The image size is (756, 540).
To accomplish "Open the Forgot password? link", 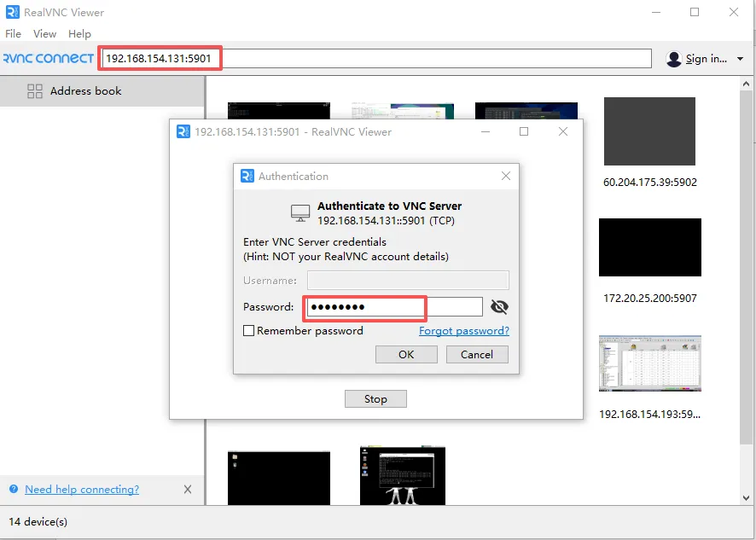I will coord(464,331).
